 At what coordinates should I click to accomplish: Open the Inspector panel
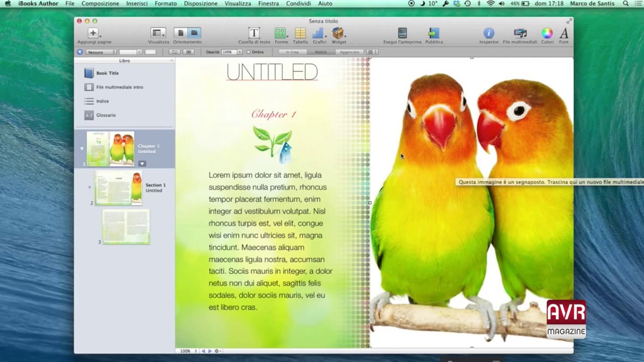489,33
